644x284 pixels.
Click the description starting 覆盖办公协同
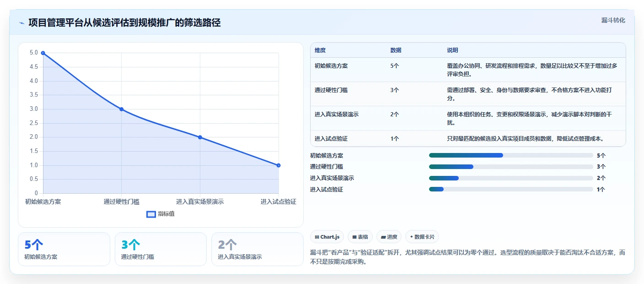click(532, 70)
